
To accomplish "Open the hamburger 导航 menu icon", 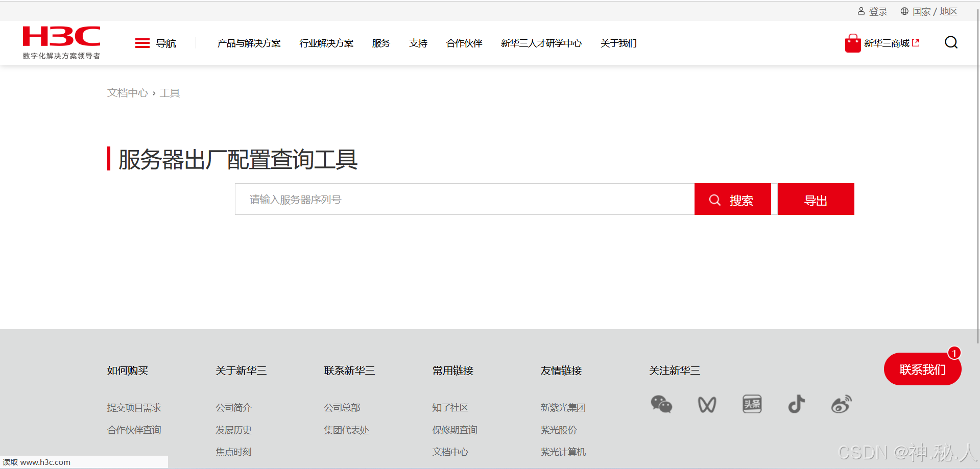I will tap(142, 43).
